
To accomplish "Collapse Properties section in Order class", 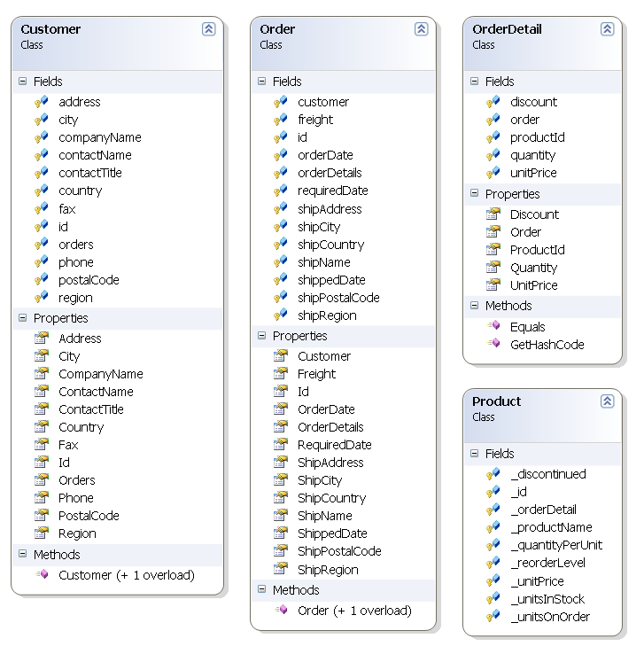I will pos(261,336).
